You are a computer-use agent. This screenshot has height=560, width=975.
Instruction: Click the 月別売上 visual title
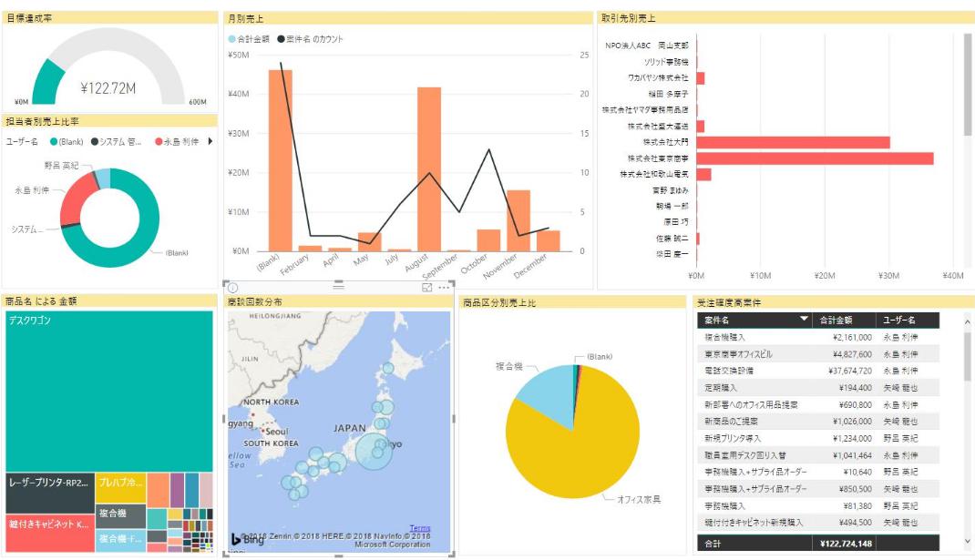pyautogui.click(x=246, y=18)
